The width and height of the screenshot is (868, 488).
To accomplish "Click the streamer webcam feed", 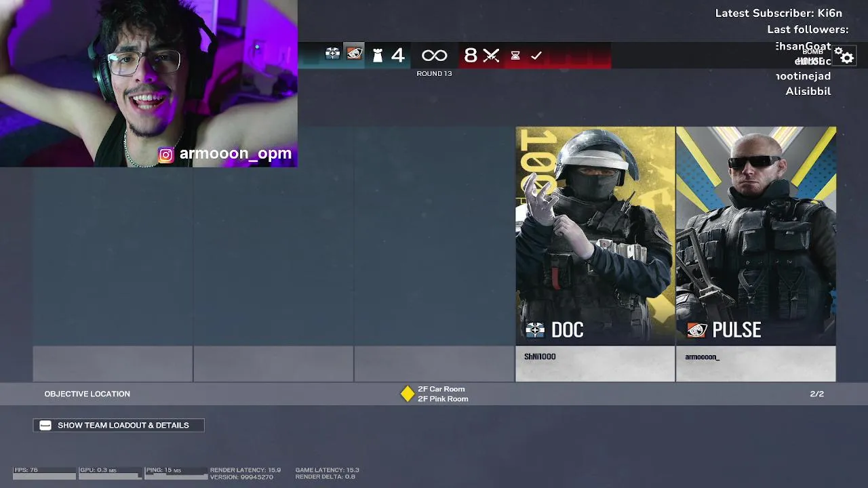I will point(149,83).
